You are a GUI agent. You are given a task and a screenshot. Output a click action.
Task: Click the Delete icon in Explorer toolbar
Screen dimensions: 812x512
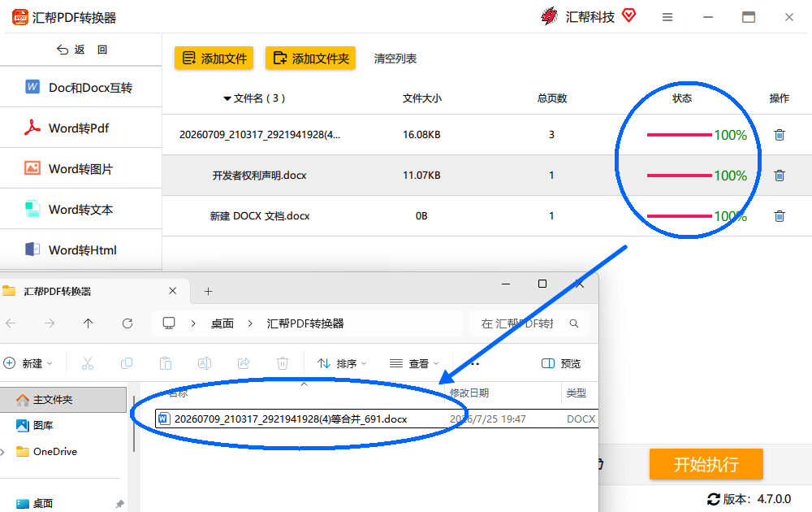[283, 363]
